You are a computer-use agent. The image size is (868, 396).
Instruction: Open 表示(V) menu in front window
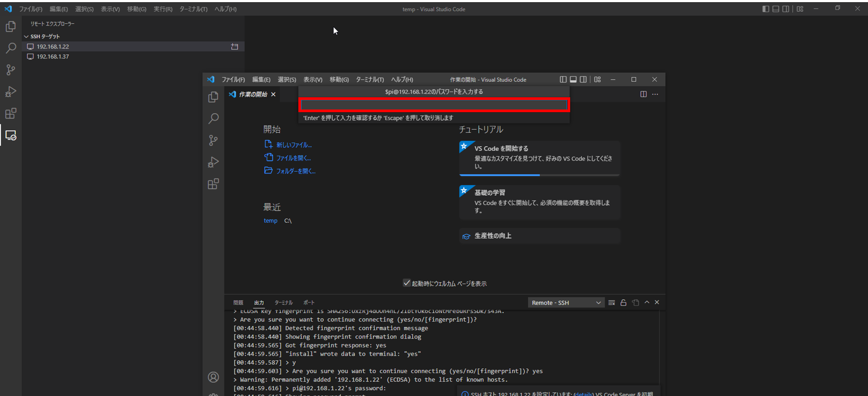click(313, 80)
